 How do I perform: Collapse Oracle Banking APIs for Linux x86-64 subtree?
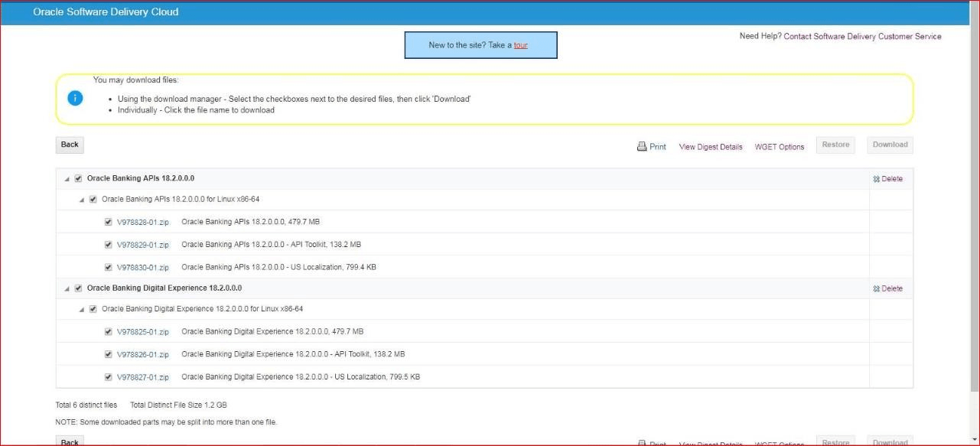click(82, 198)
